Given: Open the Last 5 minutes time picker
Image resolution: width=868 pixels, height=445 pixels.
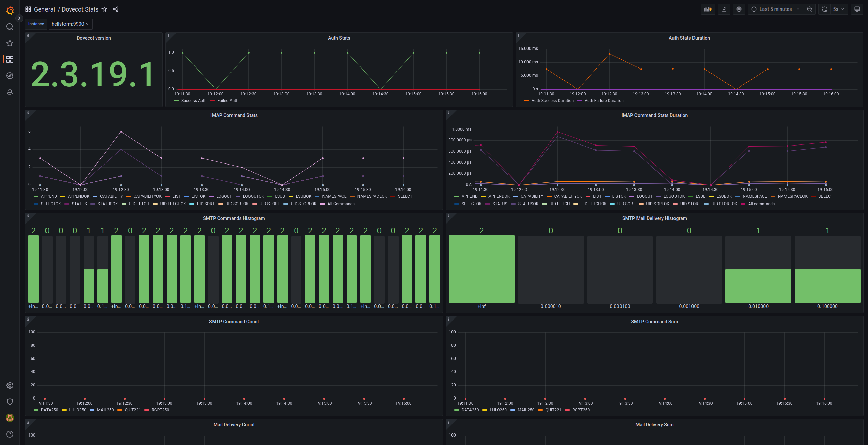Looking at the screenshot, I should (x=775, y=9).
